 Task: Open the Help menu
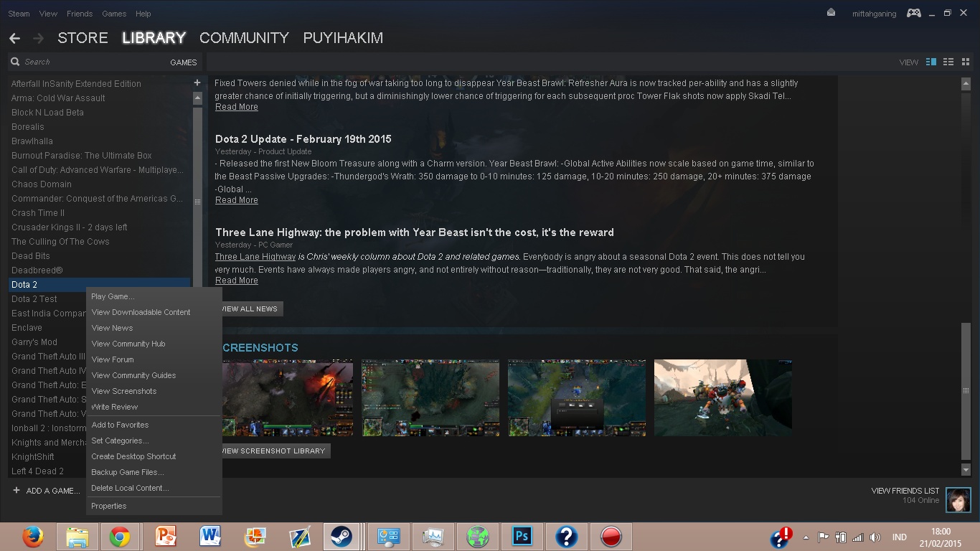143,14
